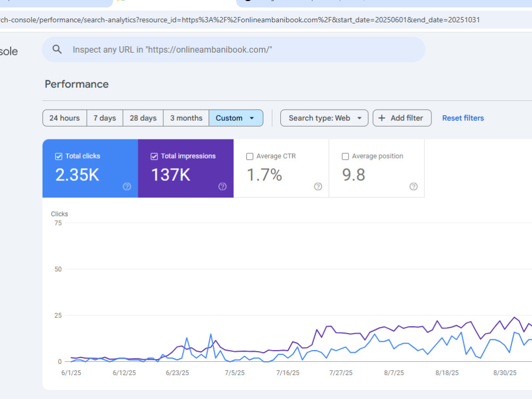The image size is (532, 399).
Task: Click the search magnifier icon in URL inspect bar
Action: 57,49
